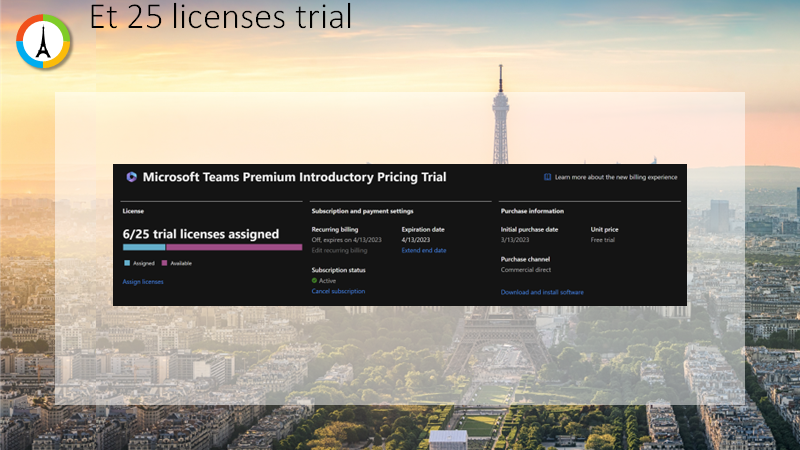Click the purple Available portion of license bar

(x=234, y=247)
